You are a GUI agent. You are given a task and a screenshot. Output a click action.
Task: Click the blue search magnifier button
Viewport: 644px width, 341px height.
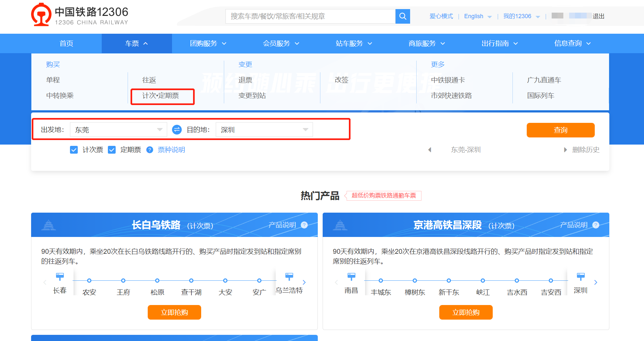[403, 16]
